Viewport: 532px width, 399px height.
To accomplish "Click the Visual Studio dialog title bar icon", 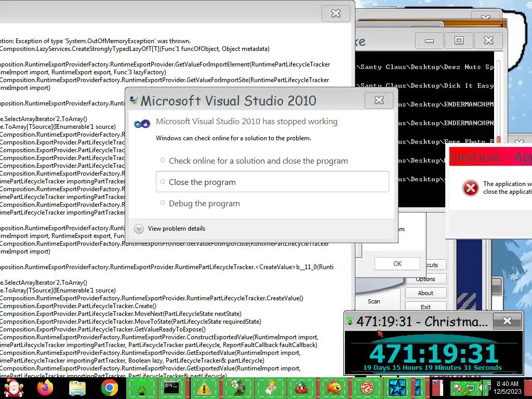I will click(x=134, y=100).
